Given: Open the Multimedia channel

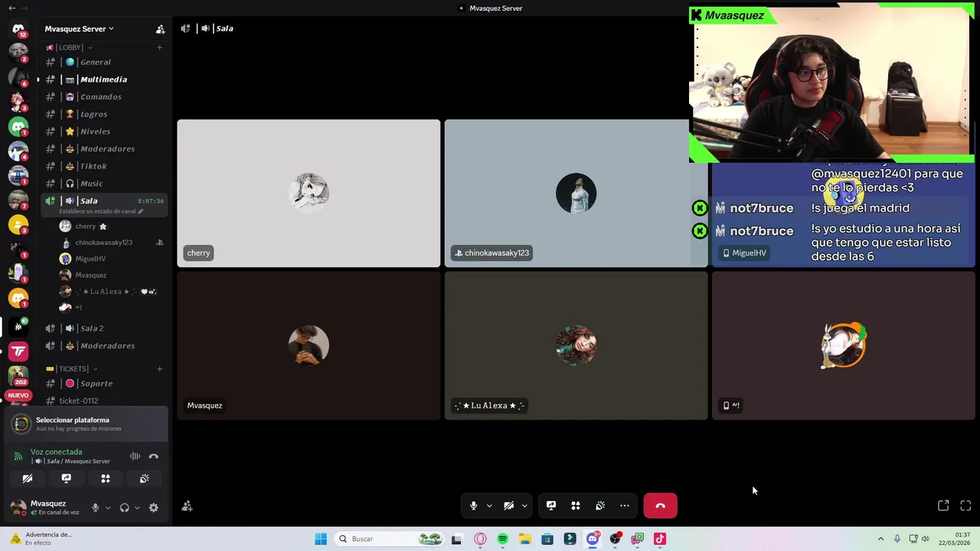Looking at the screenshot, I should [103, 80].
